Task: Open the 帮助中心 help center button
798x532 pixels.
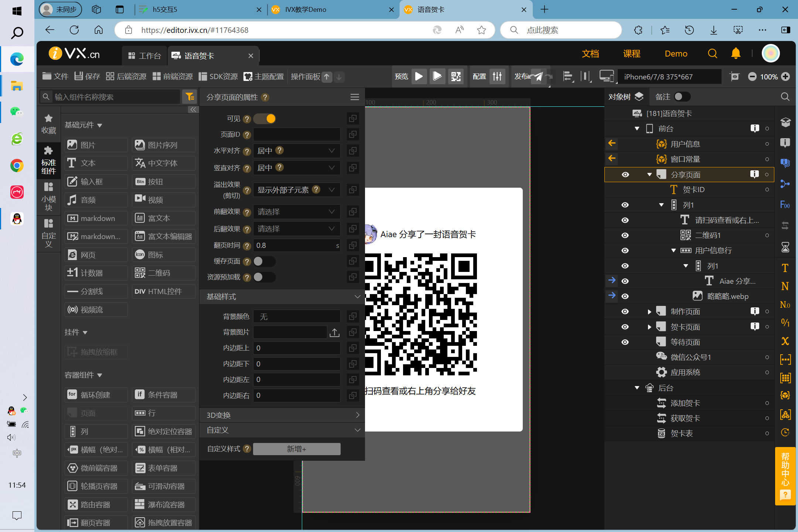Action: 785,476
